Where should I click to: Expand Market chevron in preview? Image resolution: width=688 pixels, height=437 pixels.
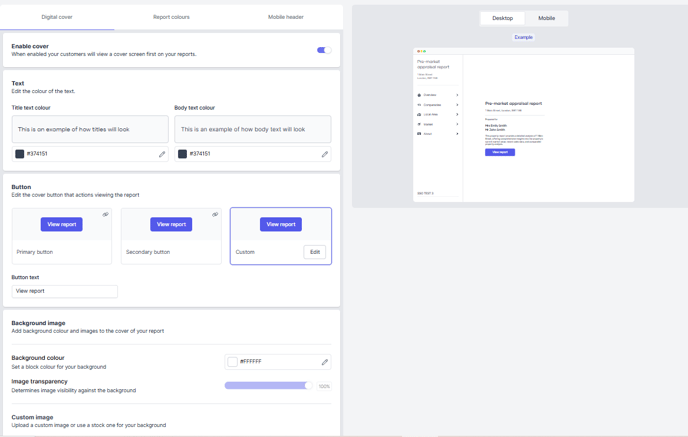click(x=458, y=124)
